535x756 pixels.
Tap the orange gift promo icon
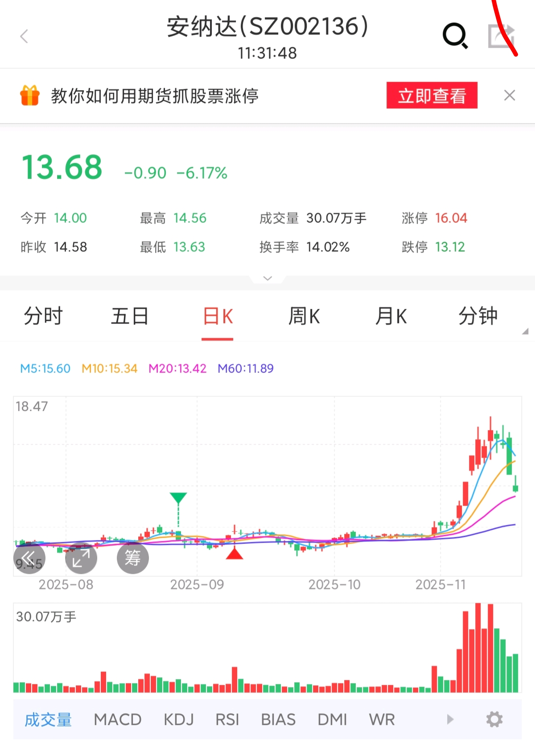30,95
